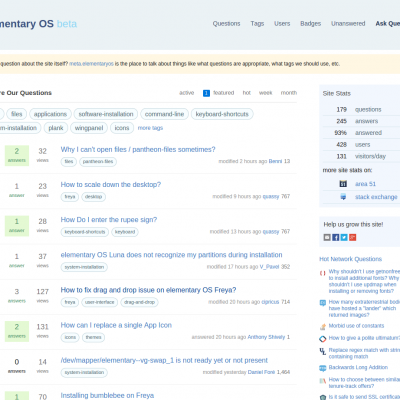Switch to the week tab
The height and width of the screenshot is (400, 400).
point(266,93)
